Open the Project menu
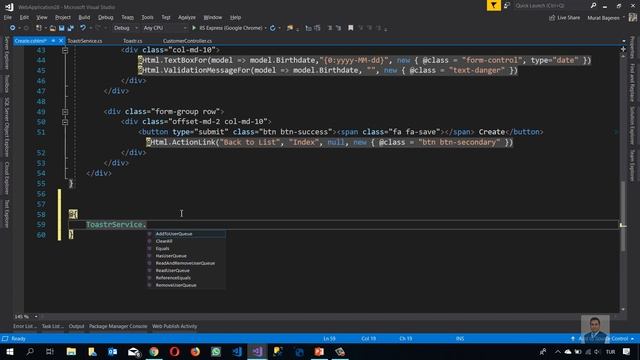The height and width of the screenshot is (360, 640). coord(62,18)
